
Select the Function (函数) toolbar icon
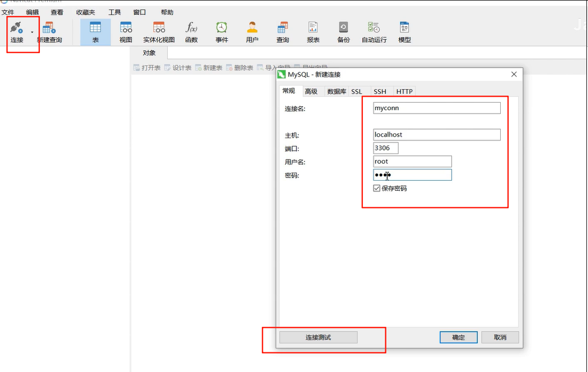191,32
